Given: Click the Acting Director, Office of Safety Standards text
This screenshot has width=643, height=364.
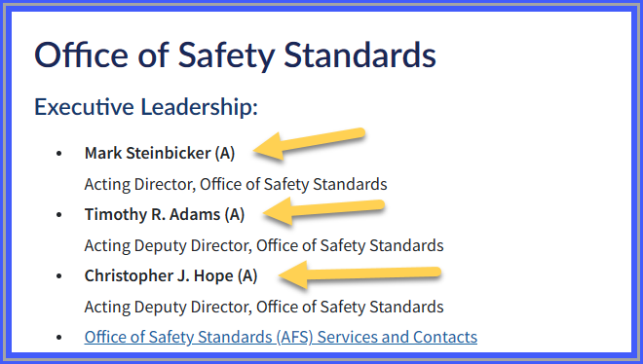Looking at the screenshot, I should pyautogui.click(x=236, y=184).
